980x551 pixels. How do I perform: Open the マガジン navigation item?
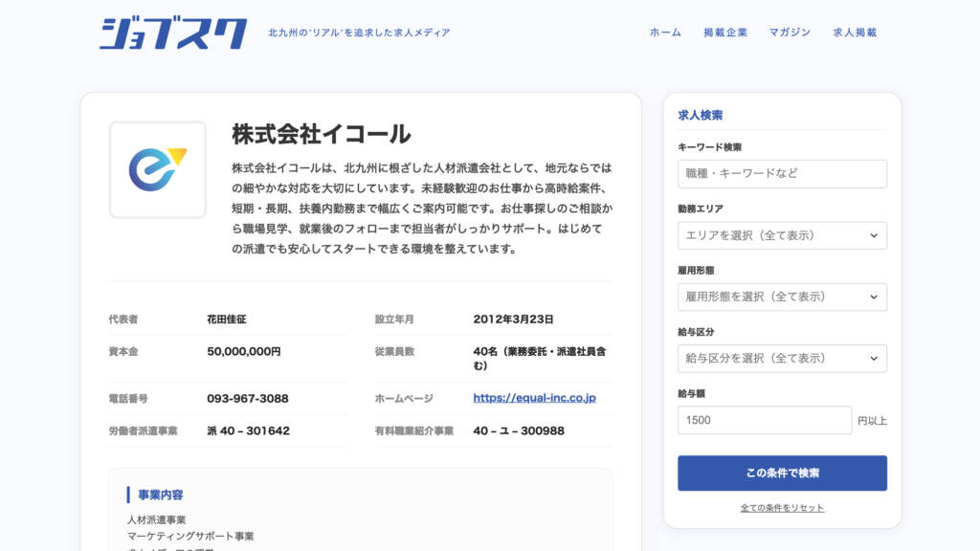click(790, 33)
